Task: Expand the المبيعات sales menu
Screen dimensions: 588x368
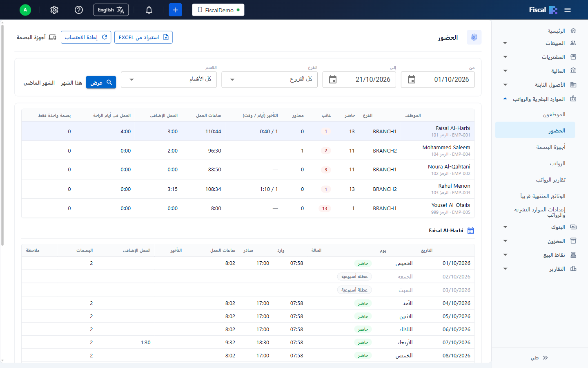Action: point(539,43)
